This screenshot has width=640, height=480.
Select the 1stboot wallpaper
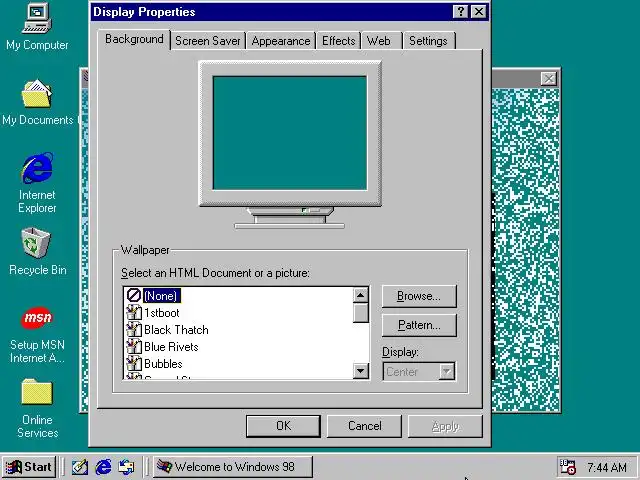[x=162, y=313]
